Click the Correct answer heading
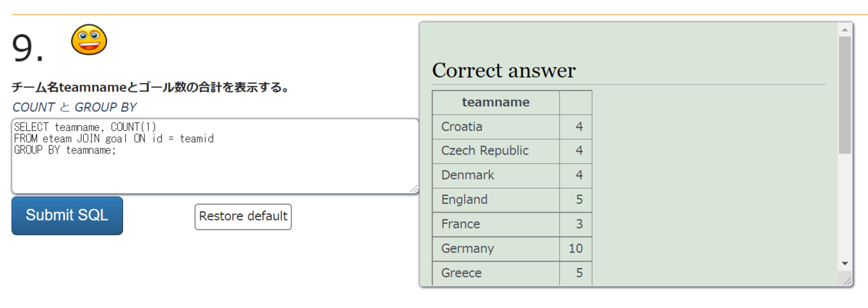868x308 pixels. (x=503, y=71)
